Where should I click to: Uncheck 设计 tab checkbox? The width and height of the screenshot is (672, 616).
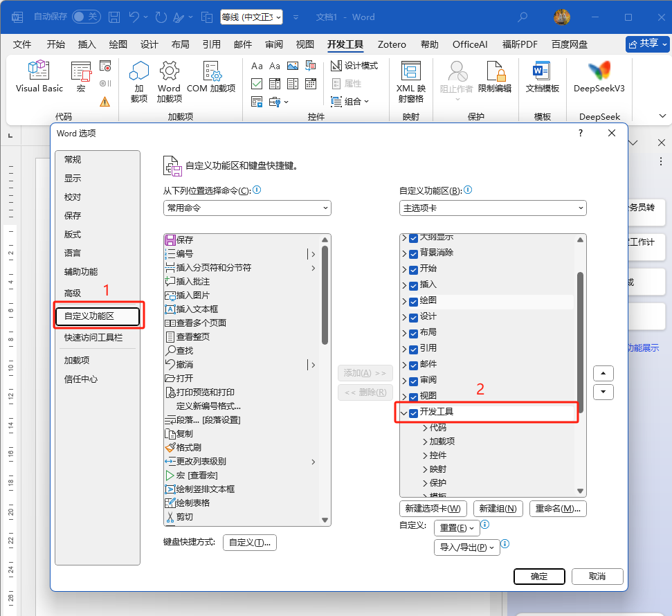point(414,318)
